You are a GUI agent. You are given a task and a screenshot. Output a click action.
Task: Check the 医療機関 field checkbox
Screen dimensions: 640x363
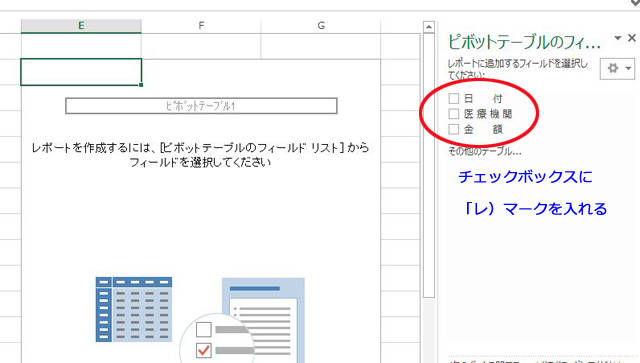(x=453, y=114)
